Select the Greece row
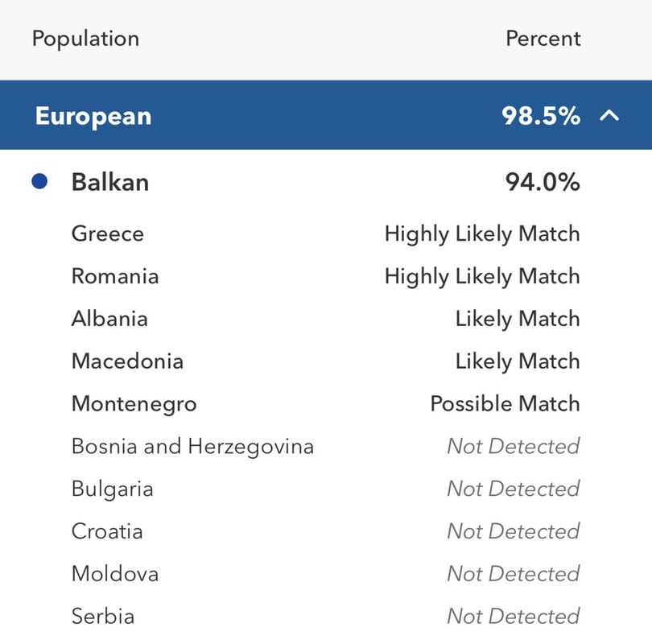This screenshot has width=652, height=644. tap(326, 233)
